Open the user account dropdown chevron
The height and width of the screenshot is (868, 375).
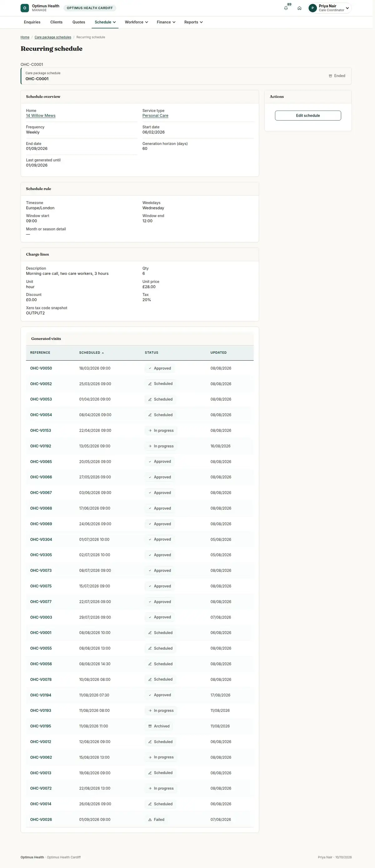pyautogui.click(x=347, y=8)
